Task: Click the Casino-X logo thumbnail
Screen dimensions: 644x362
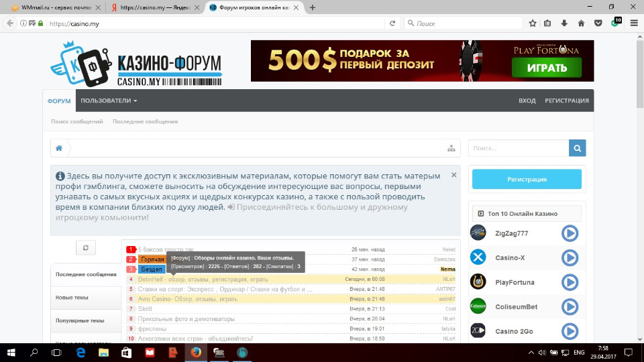Action: pyautogui.click(x=478, y=257)
